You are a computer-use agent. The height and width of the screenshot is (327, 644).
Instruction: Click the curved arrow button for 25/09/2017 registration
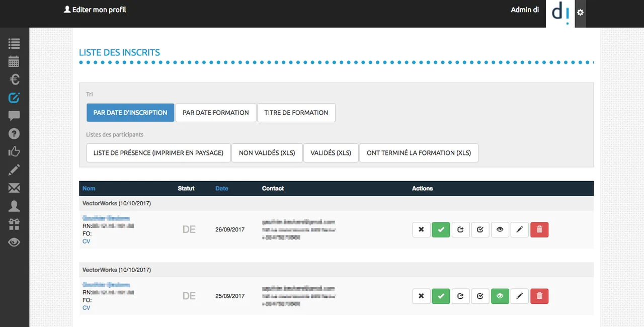coord(460,296)
